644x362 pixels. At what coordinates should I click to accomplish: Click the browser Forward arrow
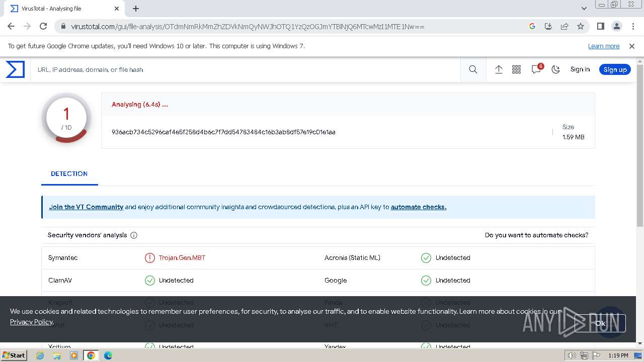[27, 26]
